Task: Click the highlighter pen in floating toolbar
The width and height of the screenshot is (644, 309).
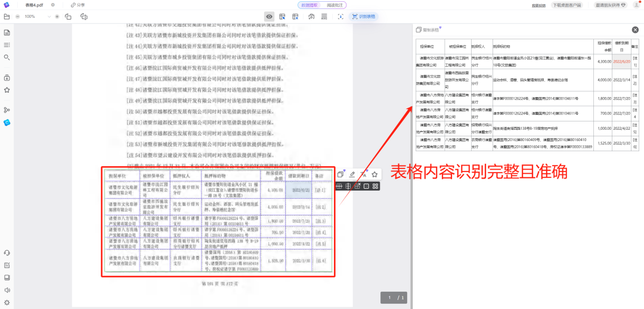Action: click(x=352, y=174)
